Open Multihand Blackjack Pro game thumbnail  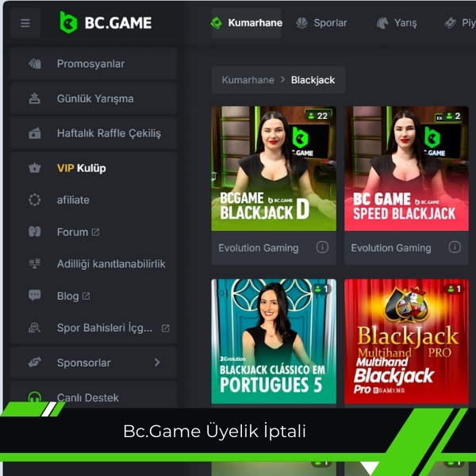tap(406, 341)
